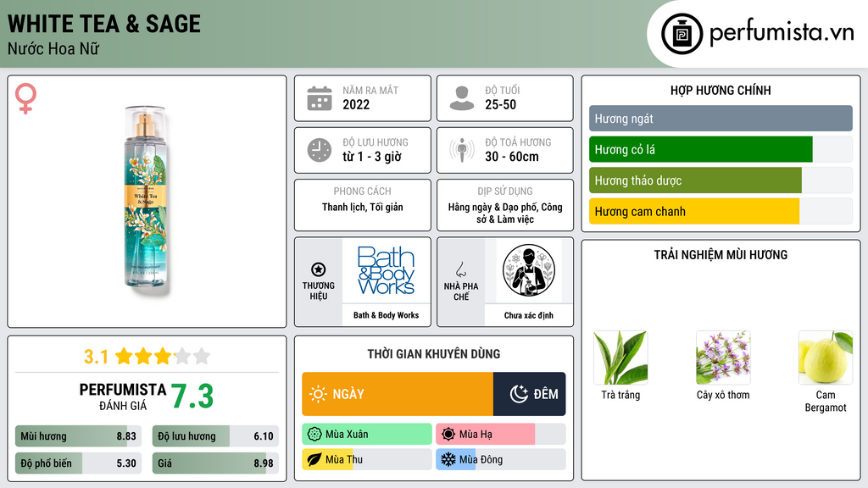Image resolution: width=868 pixels, height=488 pixels.
Task: Click the sun icon in the Ngày bar
Action: [318, 394]
